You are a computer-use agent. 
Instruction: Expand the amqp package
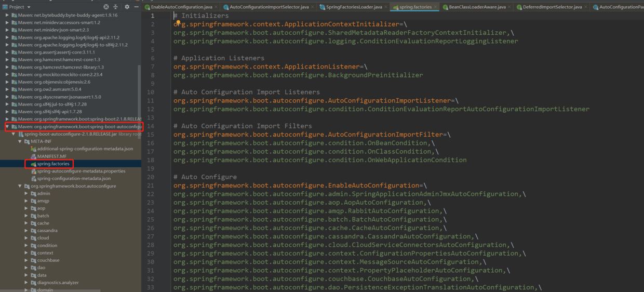click(26, 201)
